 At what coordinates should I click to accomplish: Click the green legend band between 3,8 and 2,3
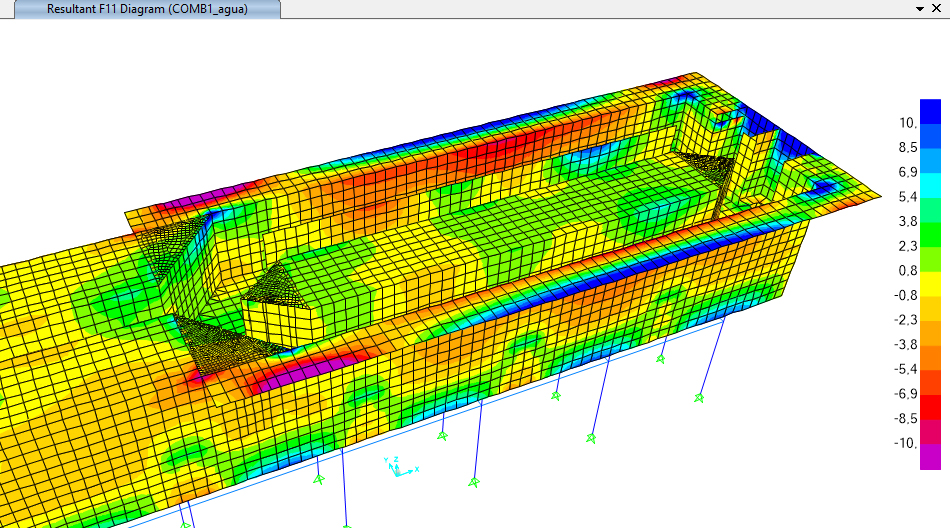[x=930, y=234]
